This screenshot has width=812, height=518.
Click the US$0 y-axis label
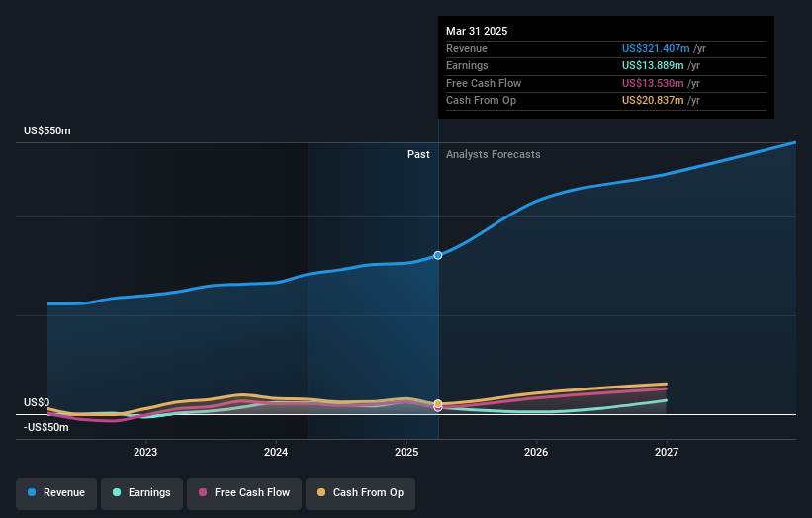[37, 402]
